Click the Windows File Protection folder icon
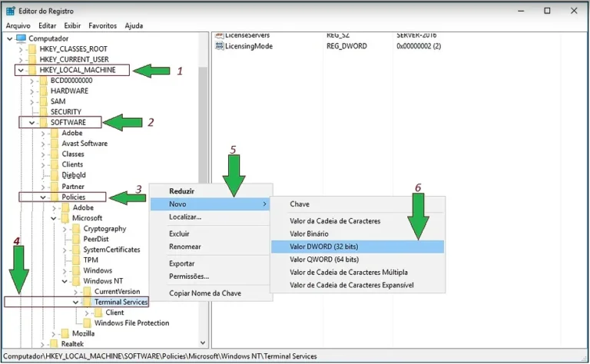The image size is (590, 364). 86,323
